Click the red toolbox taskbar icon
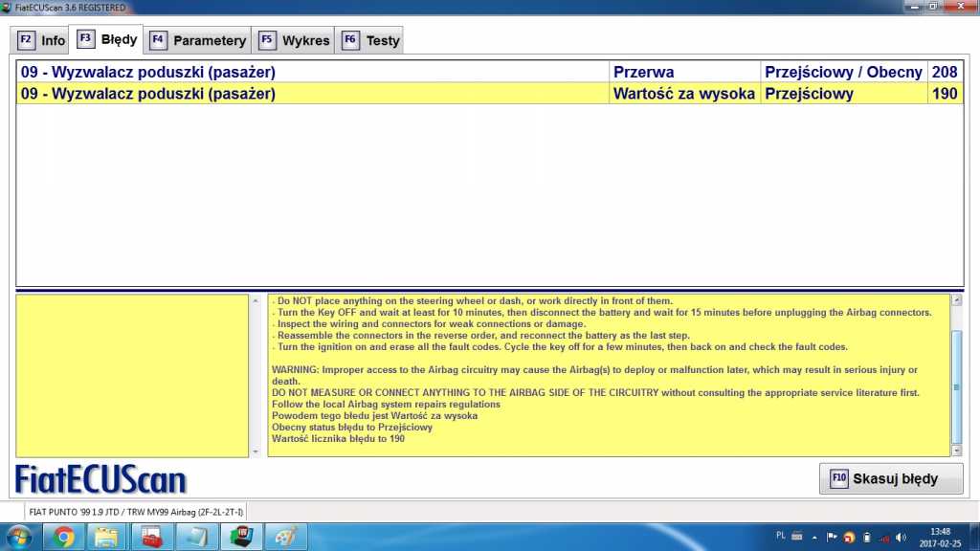This screenshot has height=551, width=980. point(152,537)
